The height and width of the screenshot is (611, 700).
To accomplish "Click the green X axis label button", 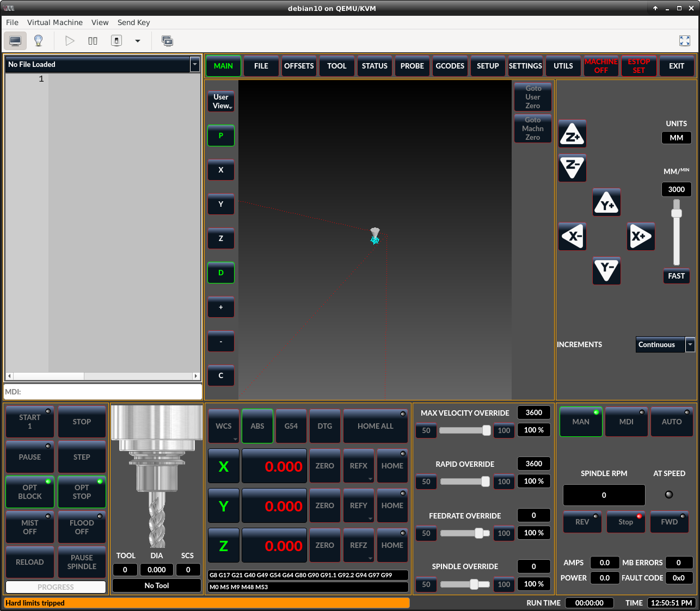I will (224, 466).
